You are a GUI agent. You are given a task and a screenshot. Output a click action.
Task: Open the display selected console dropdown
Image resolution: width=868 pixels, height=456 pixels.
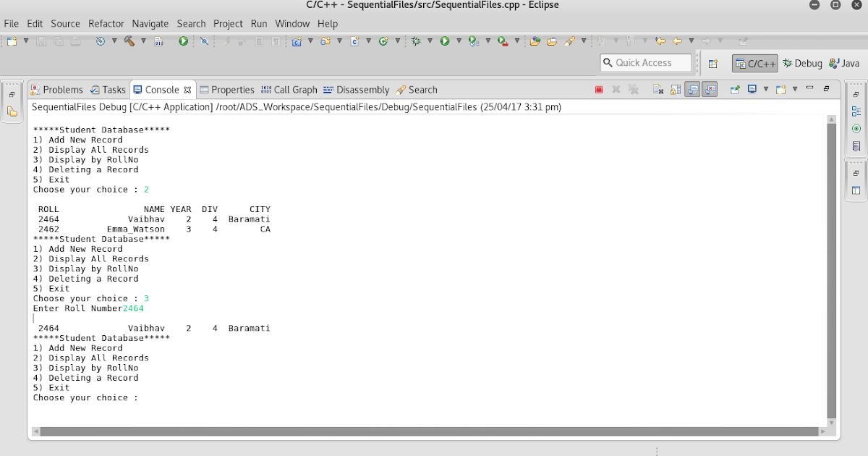click(x=765, y=89)
